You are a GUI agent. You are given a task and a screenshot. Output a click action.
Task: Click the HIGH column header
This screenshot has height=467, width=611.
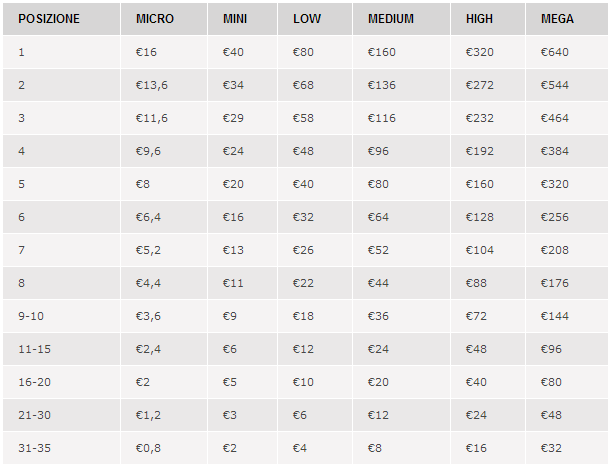click(479, 19)
